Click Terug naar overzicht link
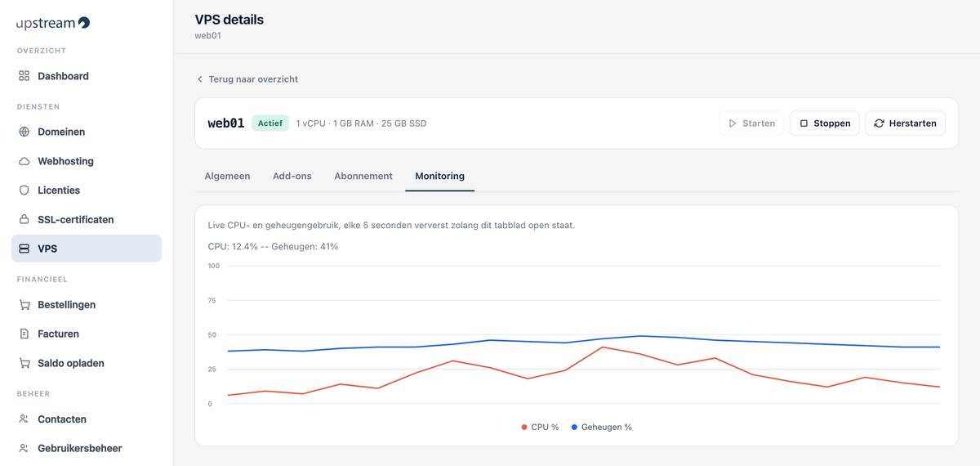Screen dimensions: 980x466 247,79
